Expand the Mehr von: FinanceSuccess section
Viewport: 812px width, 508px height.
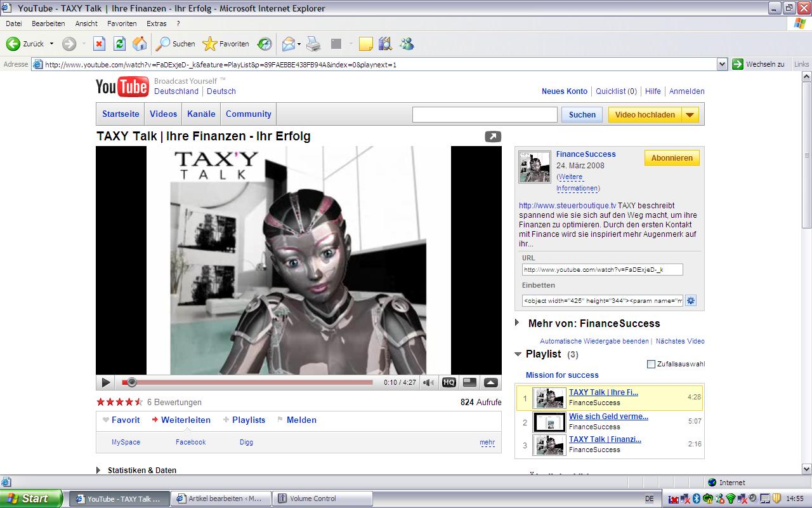pos(518,323)
